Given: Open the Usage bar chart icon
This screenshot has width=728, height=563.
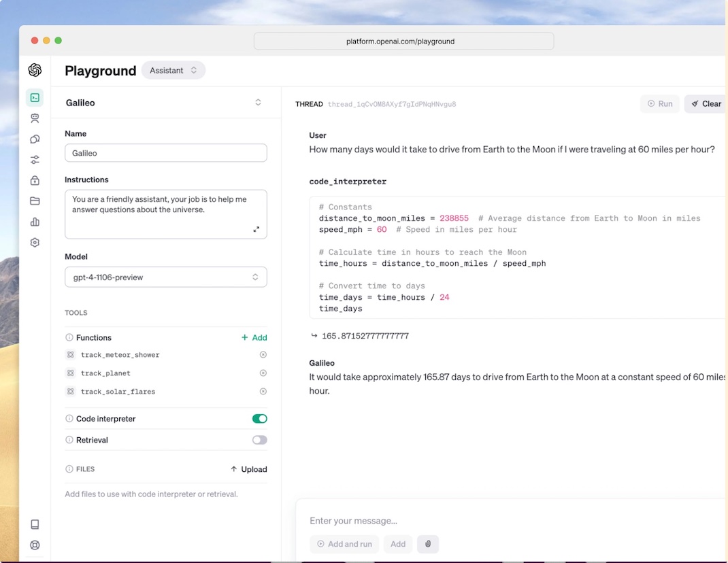Looking at the screenshot, I should pyautogui.click(x=35, y=222).
